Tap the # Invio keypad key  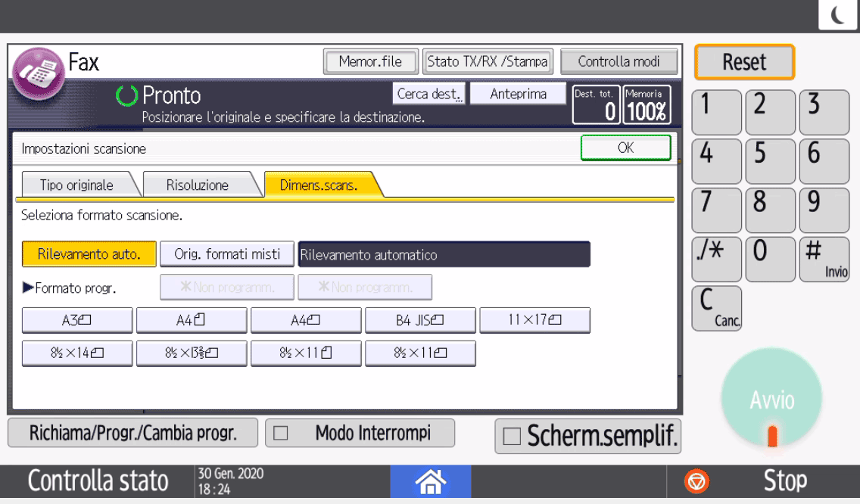[x=824, y=260]
